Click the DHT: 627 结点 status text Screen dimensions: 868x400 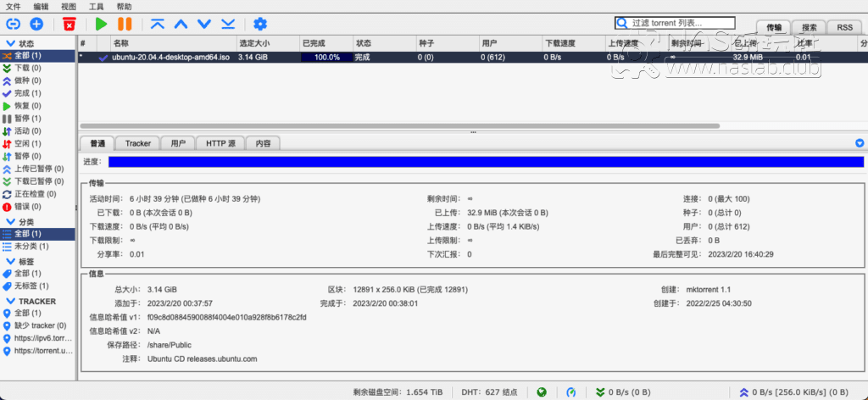coord(489,392)
